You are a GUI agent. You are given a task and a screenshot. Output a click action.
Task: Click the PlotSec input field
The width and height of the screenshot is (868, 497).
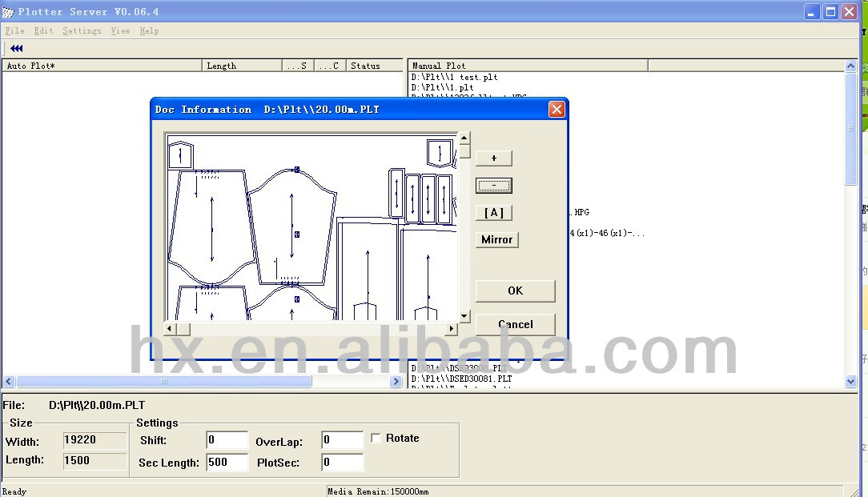click(342, 462)
